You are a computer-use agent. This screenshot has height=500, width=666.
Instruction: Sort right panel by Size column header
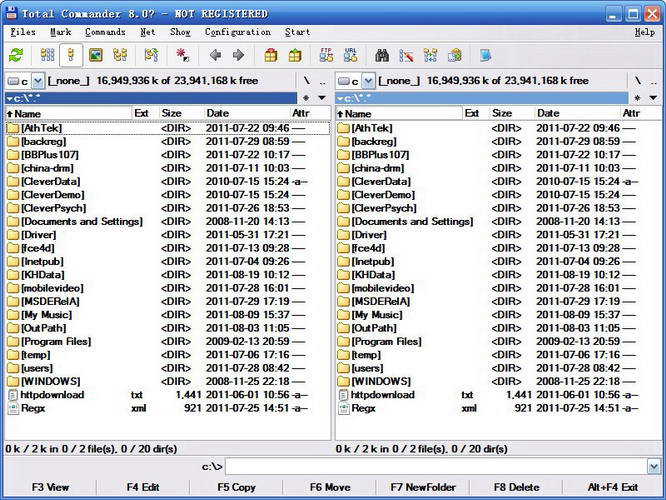[x=511, y=113]
